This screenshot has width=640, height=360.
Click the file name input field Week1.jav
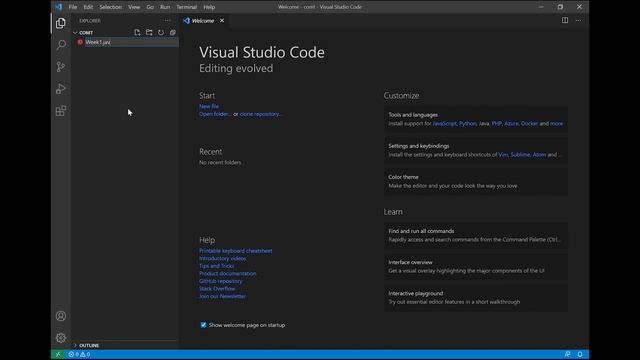point(131,42)
